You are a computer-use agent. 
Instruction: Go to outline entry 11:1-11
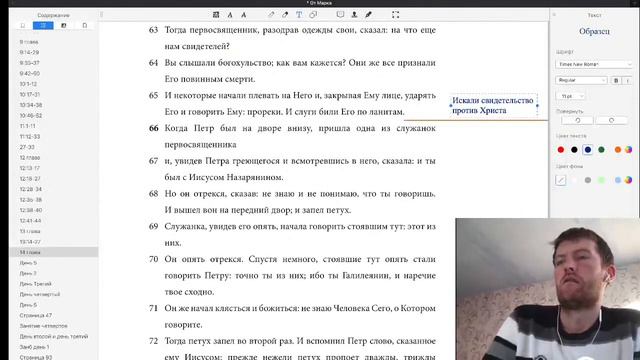pos(27,126)
